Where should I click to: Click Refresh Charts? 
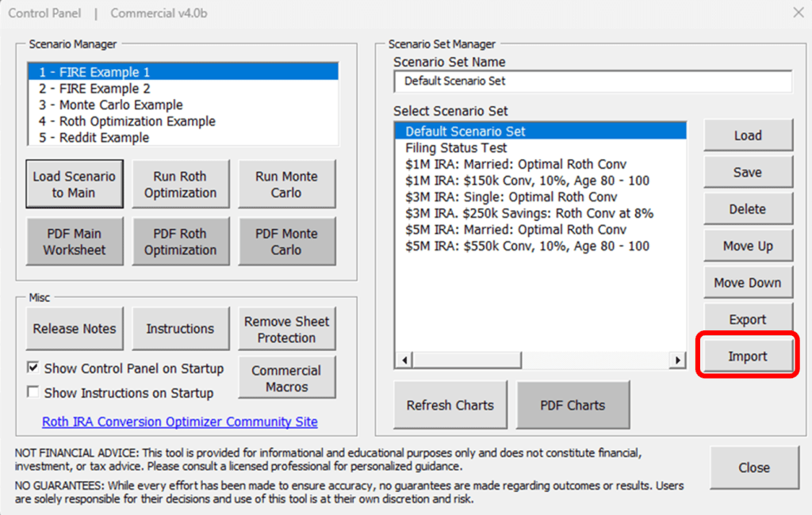tap(450, 405)
